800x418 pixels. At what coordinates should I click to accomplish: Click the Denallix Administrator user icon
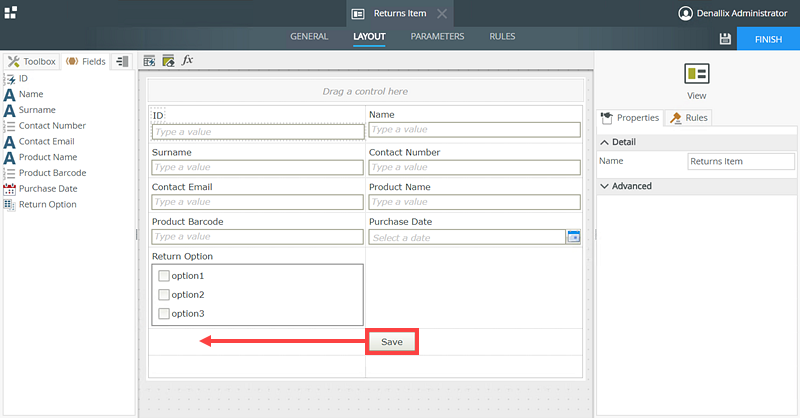pyautogui.click(x=685, y=13)
